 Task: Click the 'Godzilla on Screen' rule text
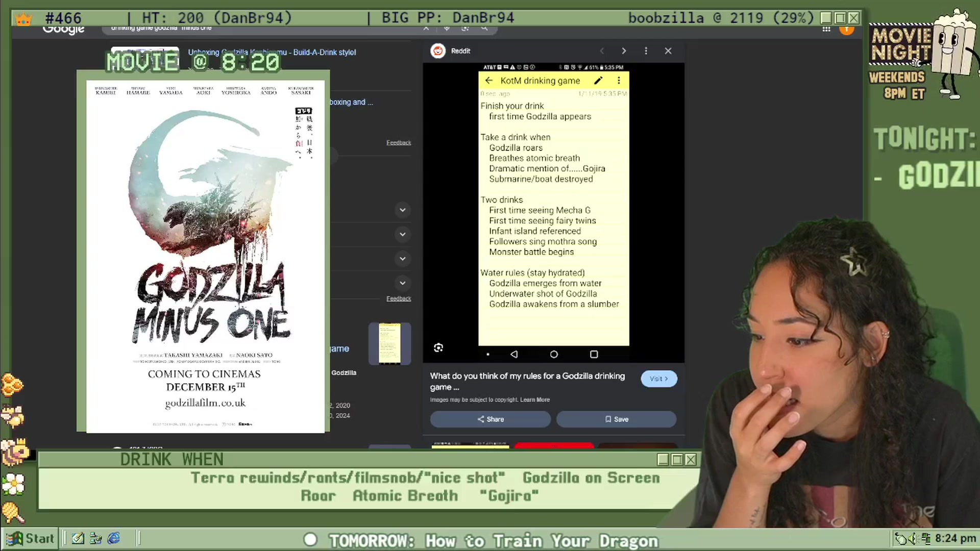point(591,478)
